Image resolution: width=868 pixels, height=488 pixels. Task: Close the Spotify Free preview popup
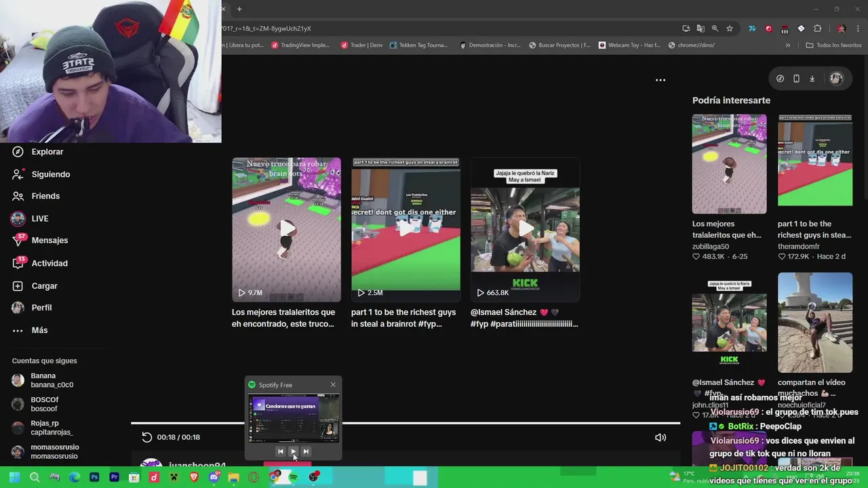click(333, 385)
